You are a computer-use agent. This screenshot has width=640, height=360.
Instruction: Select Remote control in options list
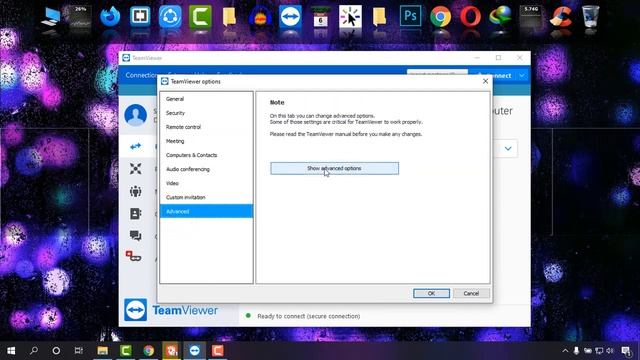click(x=206, y=127)
